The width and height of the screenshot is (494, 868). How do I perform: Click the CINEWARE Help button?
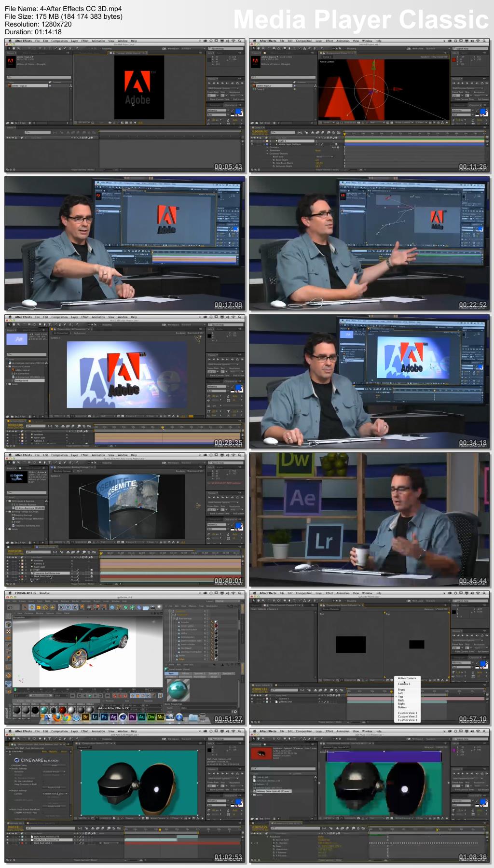[54, 765]
